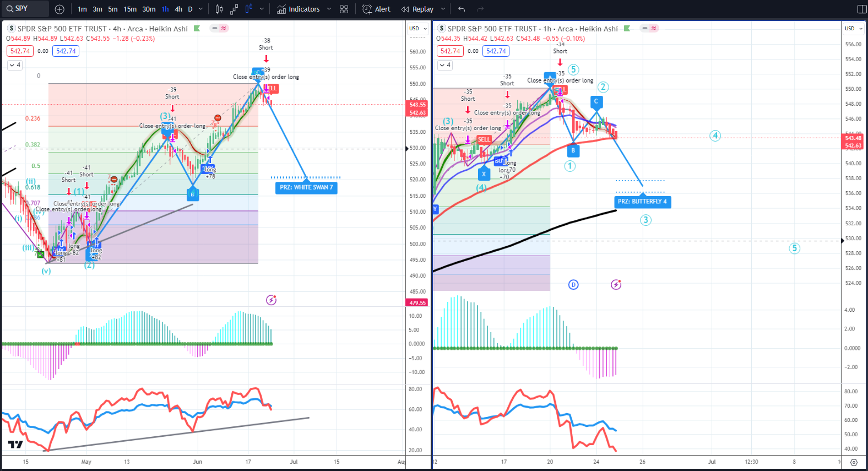Screen dimensions: 868x471
Task: Click the 4h chart title SPDR S&P 500 ETF TRUST
Action: click(x=62, y=29)
